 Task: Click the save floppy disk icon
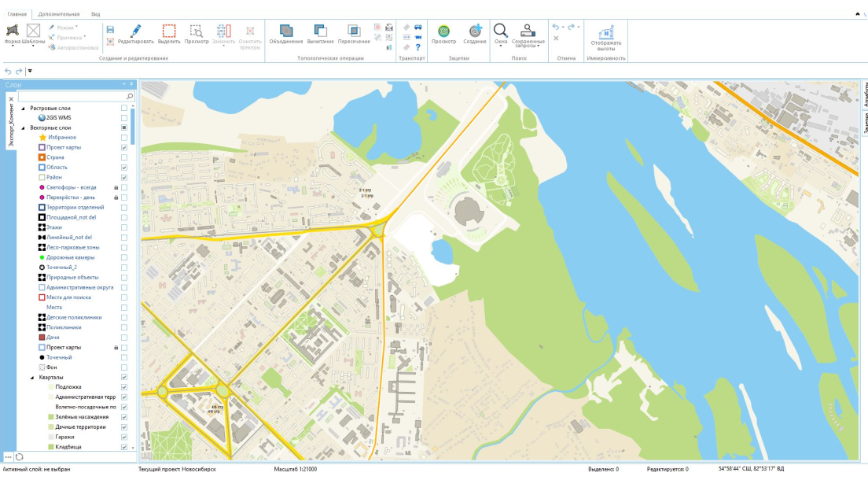[x=110, y=29]
